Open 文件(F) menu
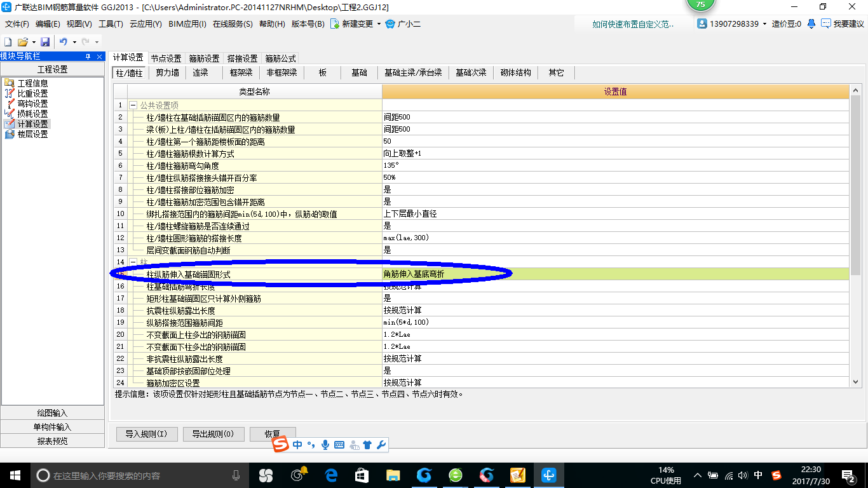 (17, 24)
